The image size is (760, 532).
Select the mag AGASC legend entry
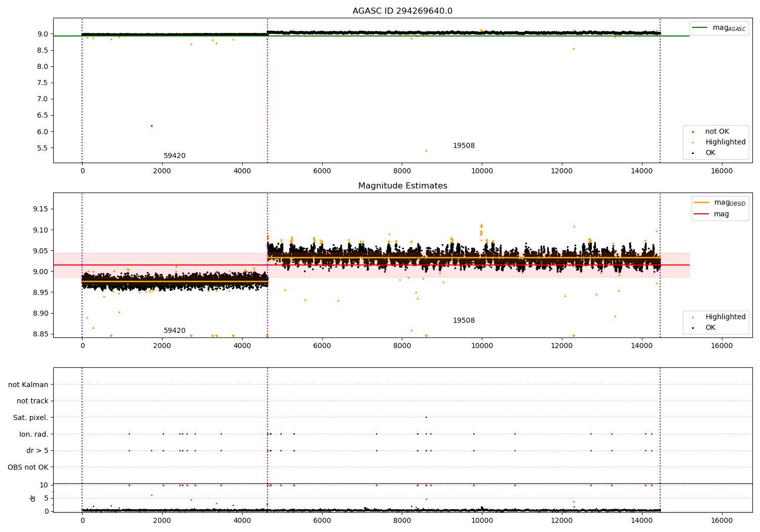pyautogui.click(x=719, y=28)
